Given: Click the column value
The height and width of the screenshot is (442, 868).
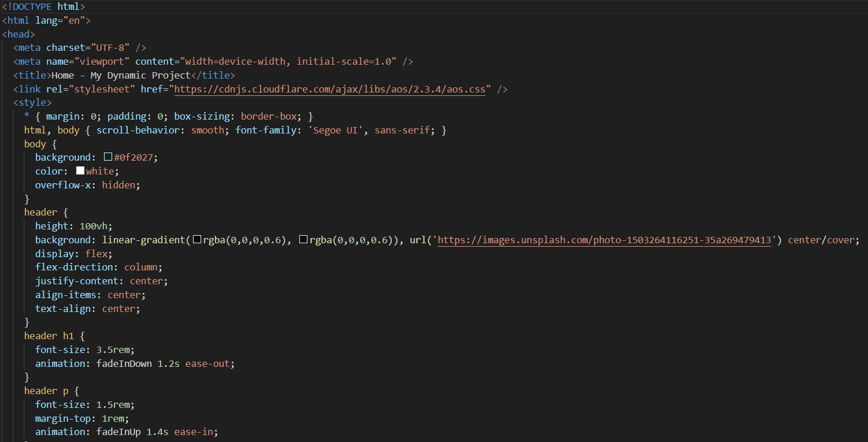Looking at the screenshot, I should click(x=140, y=268).
